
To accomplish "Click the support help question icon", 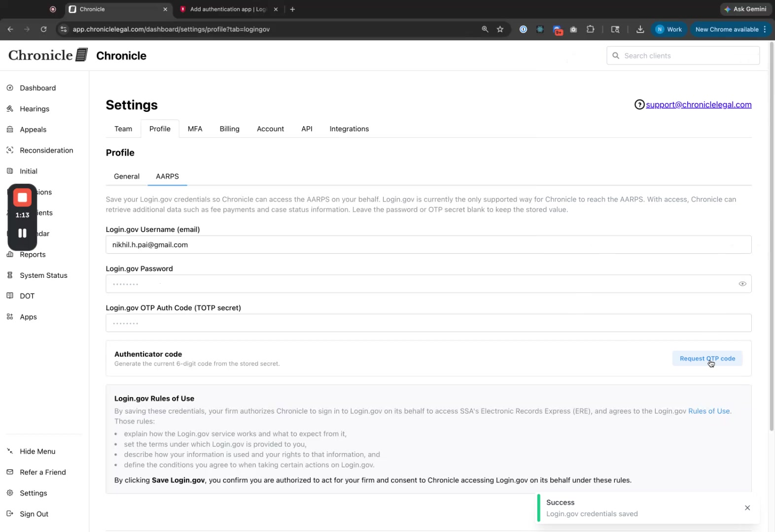I will 639,104.
